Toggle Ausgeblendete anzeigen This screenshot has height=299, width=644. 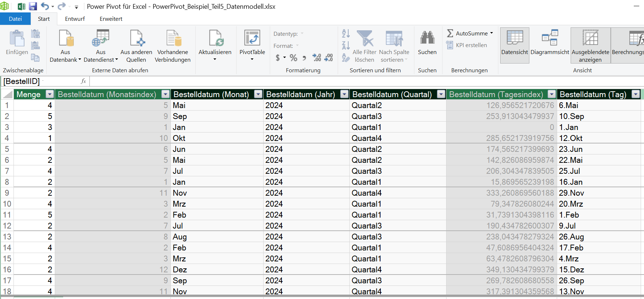590,46
